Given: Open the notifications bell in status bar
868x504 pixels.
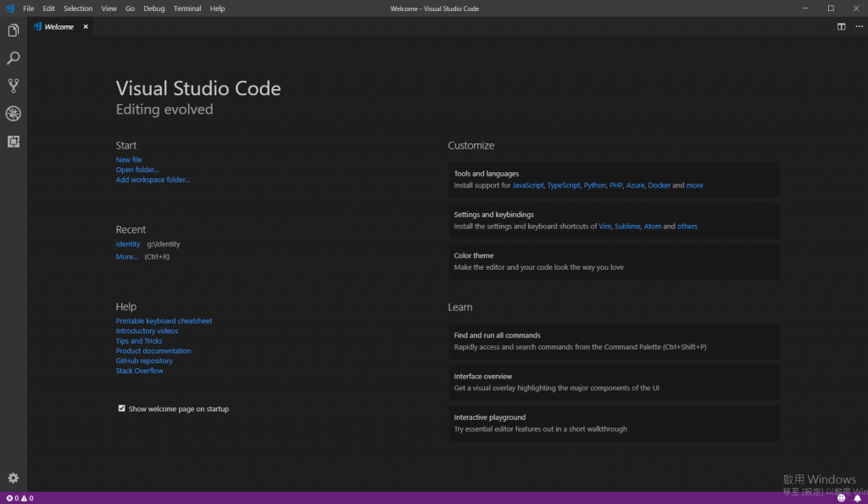Looking at the screenshot, I should [857, 498].
